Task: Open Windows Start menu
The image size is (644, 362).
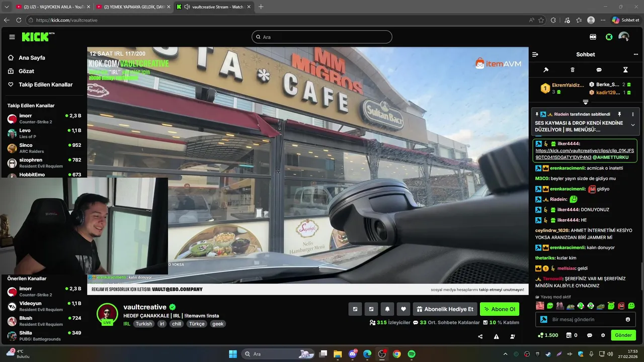Action: 233,354
